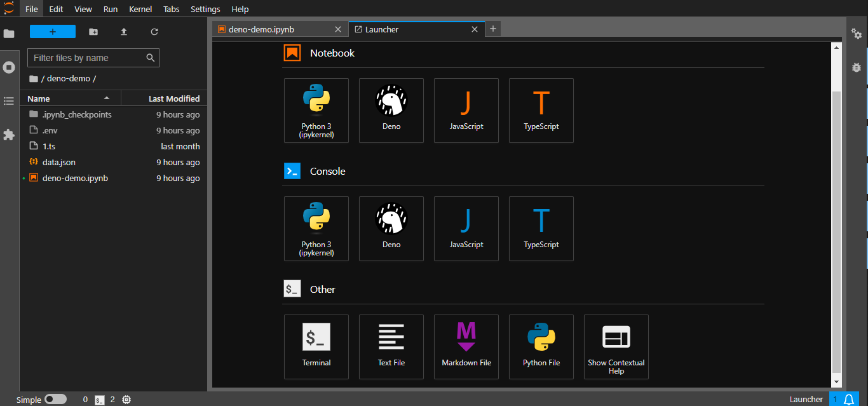The image size is (868, 406).
Task: Open the Debugger panel icon
Action: point(857,67)
